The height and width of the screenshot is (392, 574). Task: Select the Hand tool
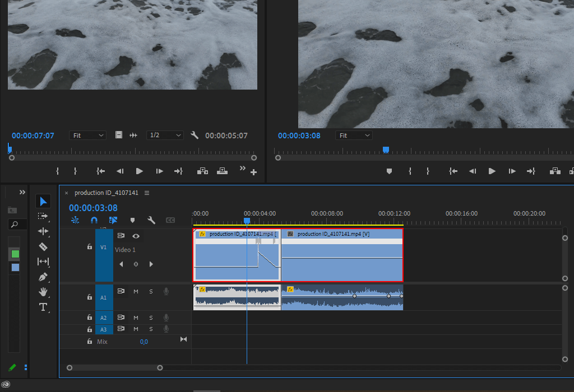point(43,292)
